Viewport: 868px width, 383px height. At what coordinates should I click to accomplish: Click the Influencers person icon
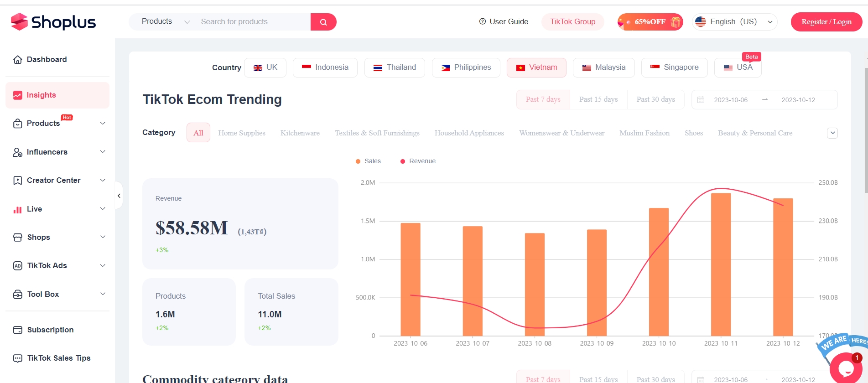[18, 152]
